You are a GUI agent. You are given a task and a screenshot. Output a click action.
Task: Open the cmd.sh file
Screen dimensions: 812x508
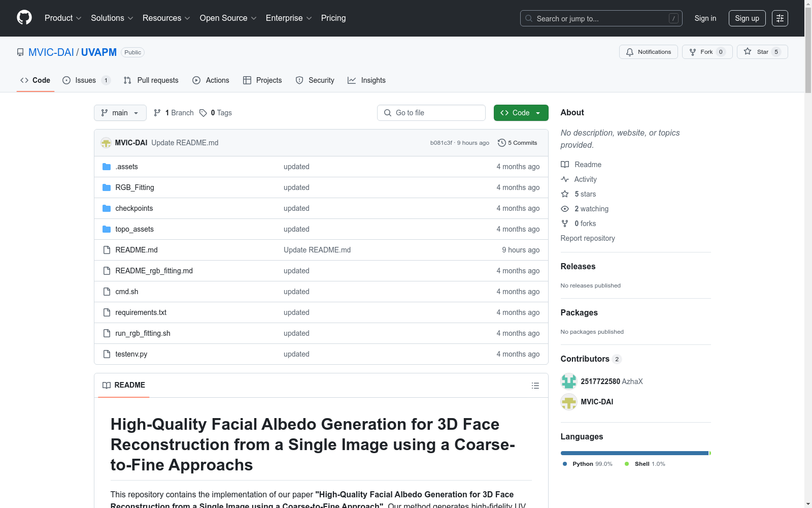click(x=127, y=292)
